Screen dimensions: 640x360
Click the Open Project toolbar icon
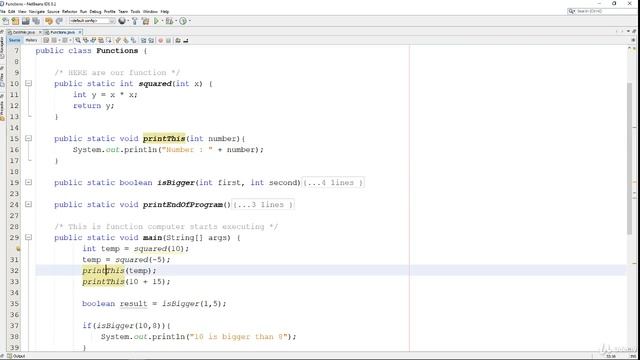click(x=26, y=21)
